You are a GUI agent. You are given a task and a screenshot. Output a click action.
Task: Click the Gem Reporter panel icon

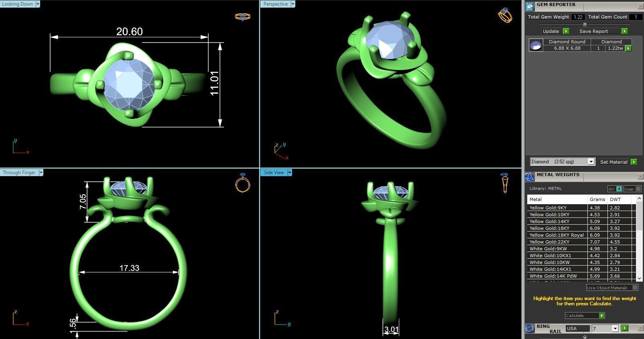pos(530,6)
